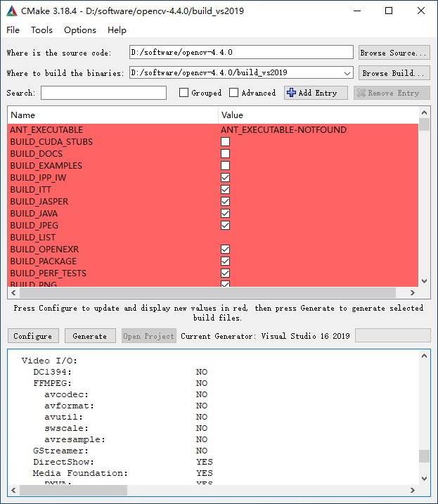
Task: Click the BUILD_JASPER entry name
Action: tap(39, 202)
